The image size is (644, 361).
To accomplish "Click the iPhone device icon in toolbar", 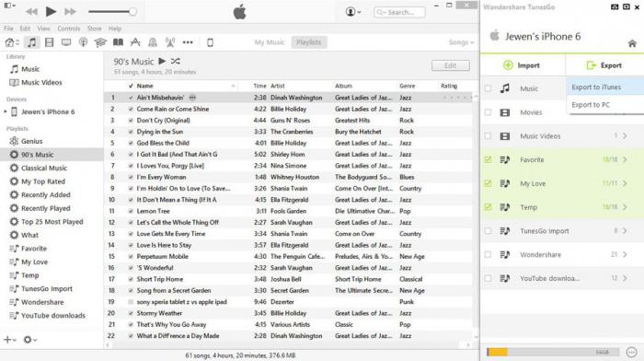I will (210, 42).
